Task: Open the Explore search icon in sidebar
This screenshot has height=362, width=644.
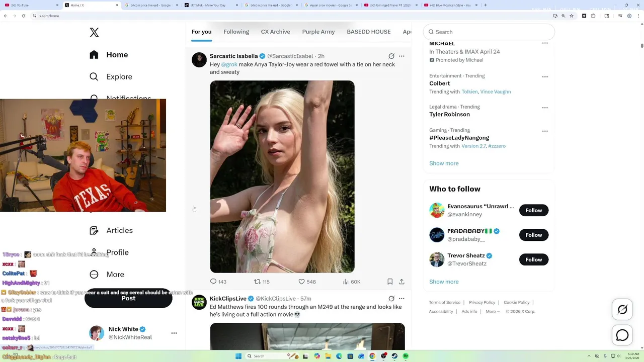Action: (94, 77)
